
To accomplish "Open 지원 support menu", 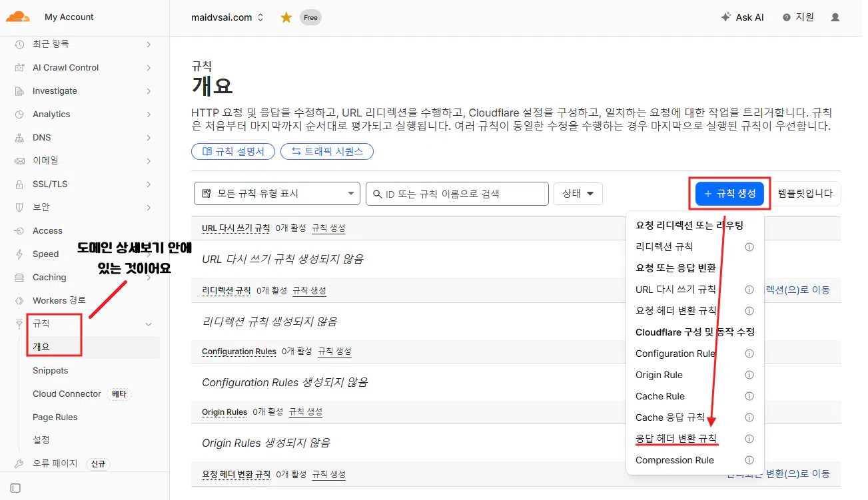I will click(798, 17).
